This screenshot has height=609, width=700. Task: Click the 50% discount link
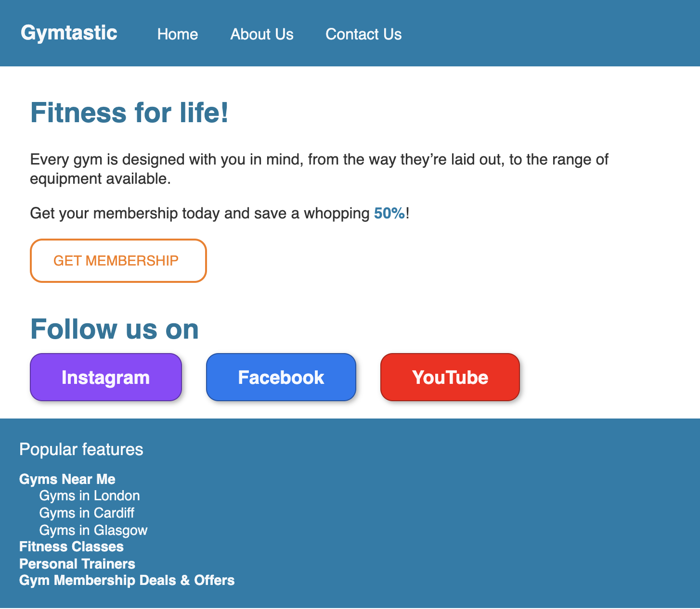point(389,213)
